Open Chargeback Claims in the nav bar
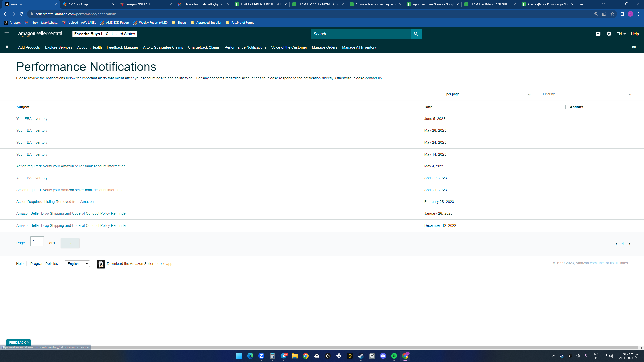This screenshot has height=362, width=644. [204, 47]
